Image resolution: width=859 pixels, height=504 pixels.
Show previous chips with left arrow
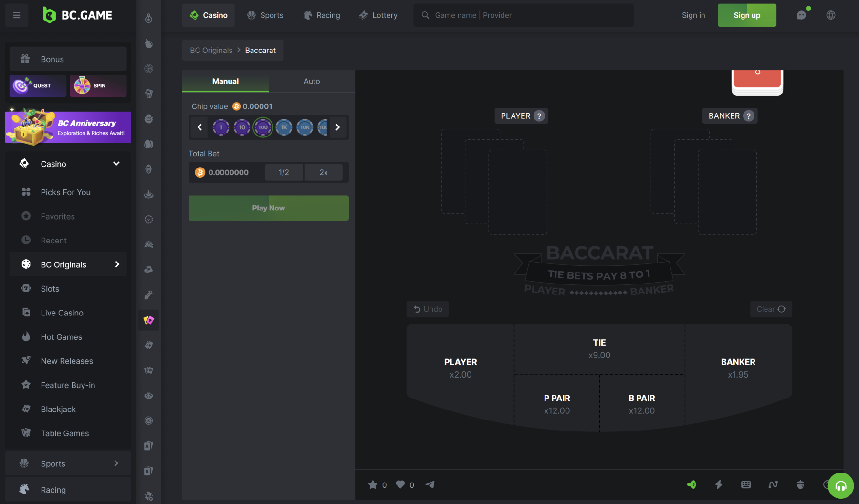click(x=199, y=127)
